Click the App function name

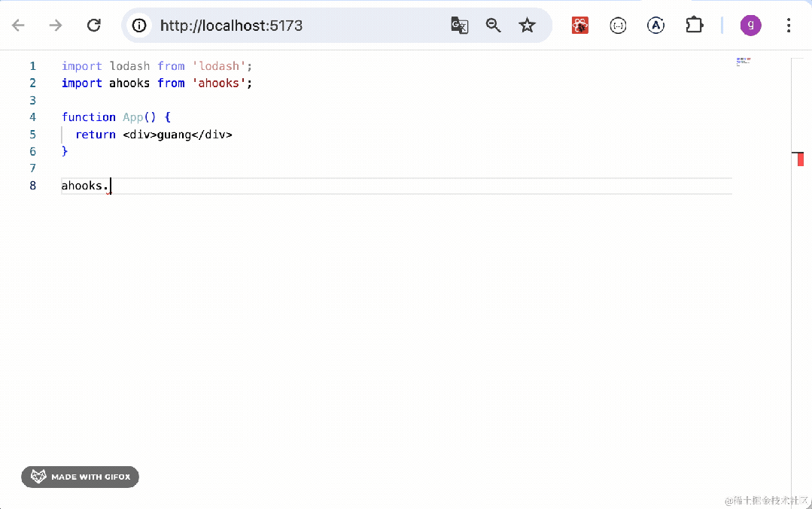[x=132, y=117]
